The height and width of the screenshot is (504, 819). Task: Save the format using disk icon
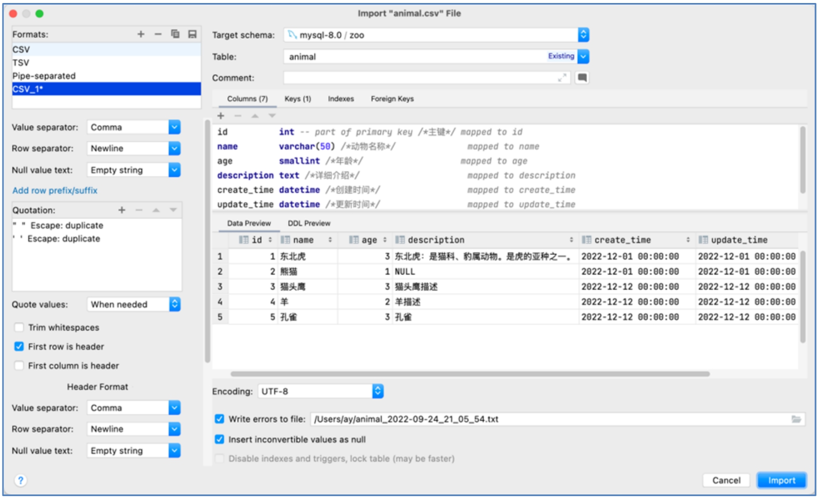192,34
